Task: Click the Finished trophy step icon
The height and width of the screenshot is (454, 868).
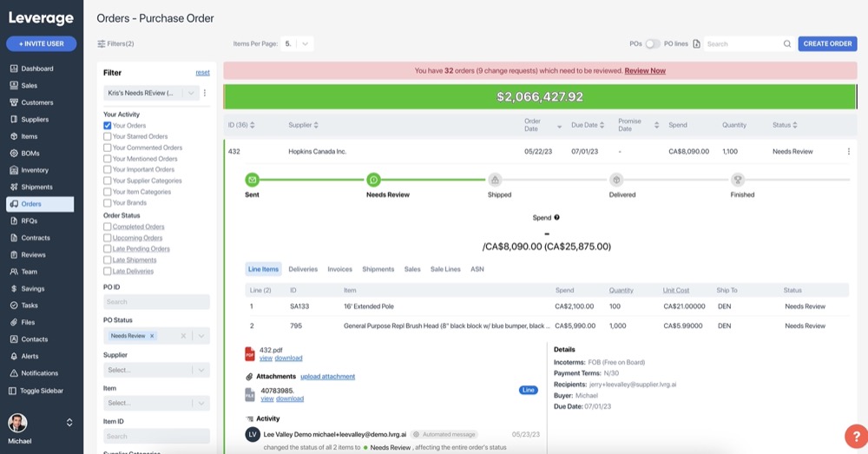Action: [x=737, y=180]
